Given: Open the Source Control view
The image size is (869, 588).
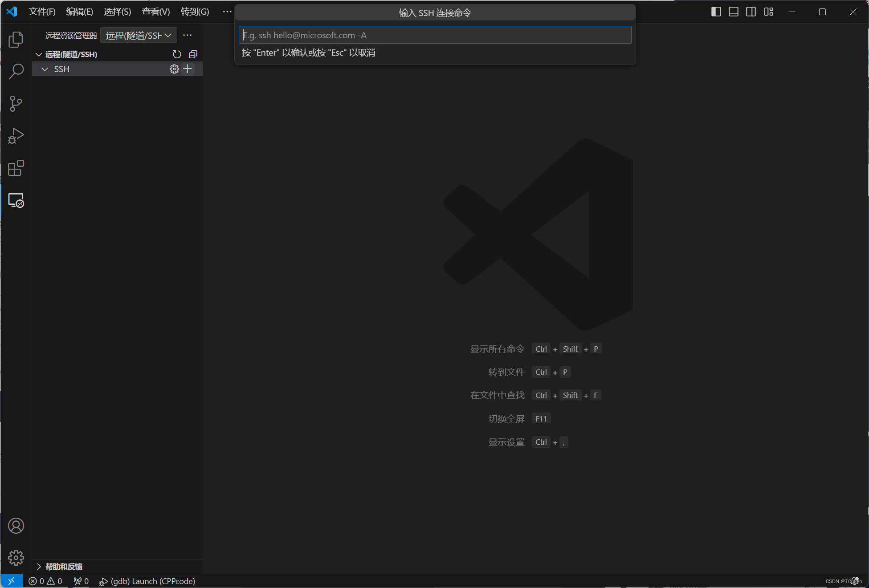Looking at the screenshot, I should point(16,104).
